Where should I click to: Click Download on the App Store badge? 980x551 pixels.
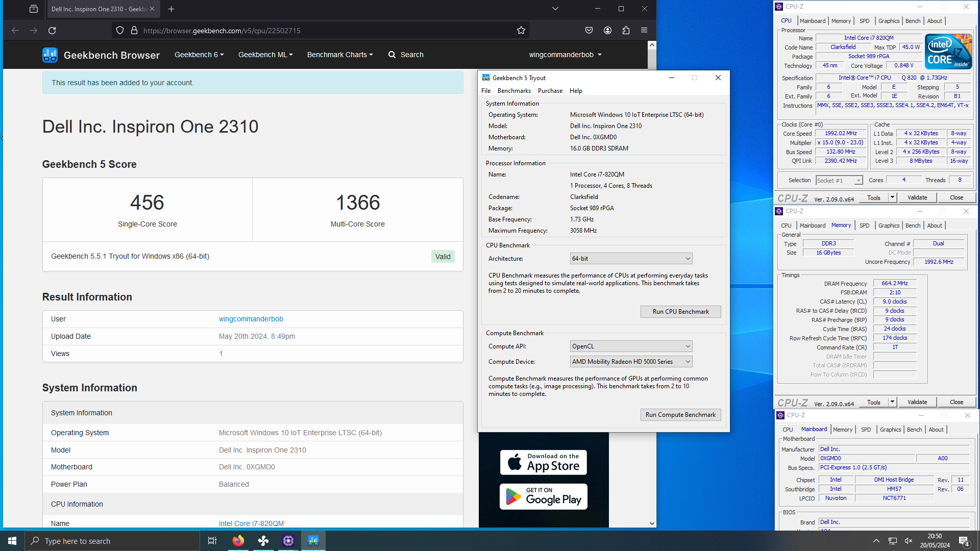(x=544, y=463)
